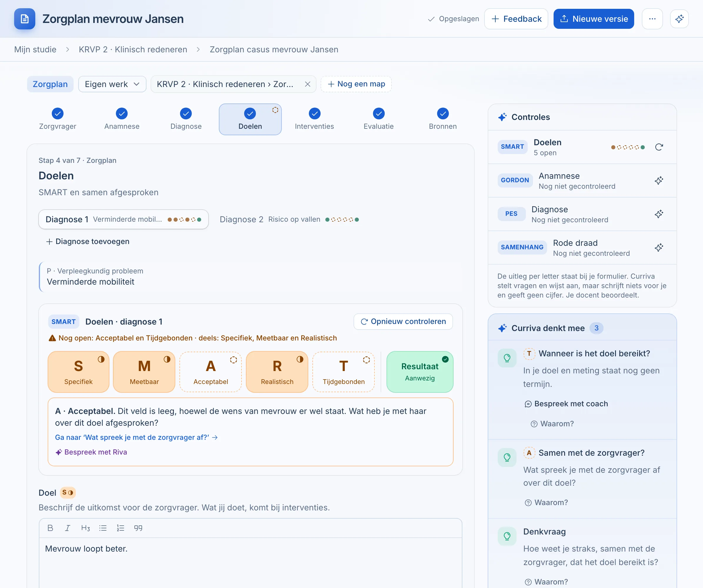
Task: Run the GORDON Anamnese check sparkle
Action: point(659,181)
